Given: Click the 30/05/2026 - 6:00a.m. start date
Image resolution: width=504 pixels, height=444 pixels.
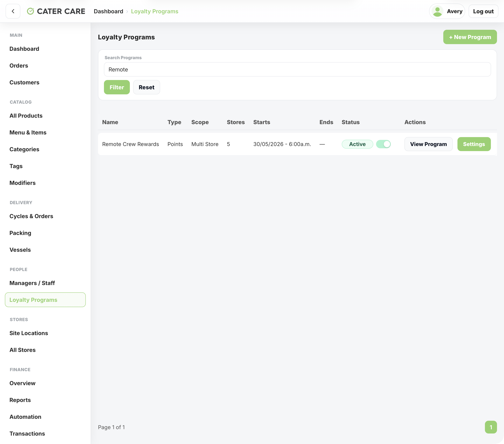Looking at the screenshot, I should click(x=282, y=144).
